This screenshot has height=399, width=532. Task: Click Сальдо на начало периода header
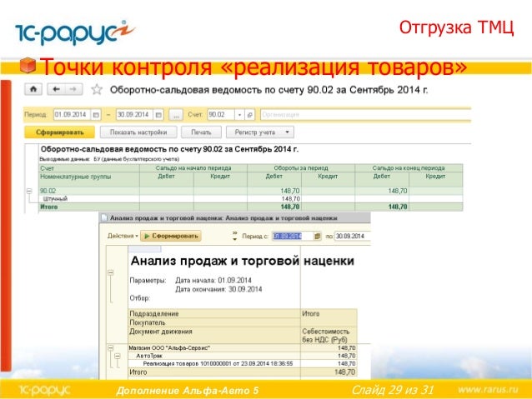(193, 167)
